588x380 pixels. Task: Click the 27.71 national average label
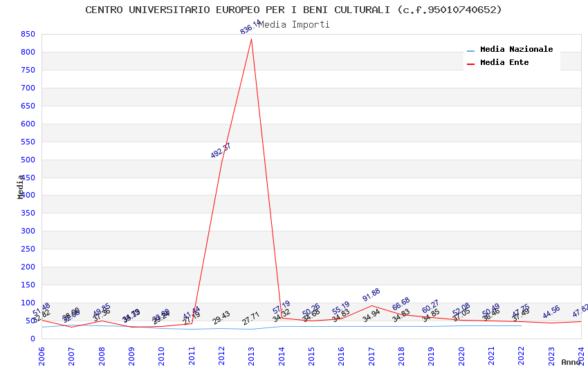coord(251,319)
